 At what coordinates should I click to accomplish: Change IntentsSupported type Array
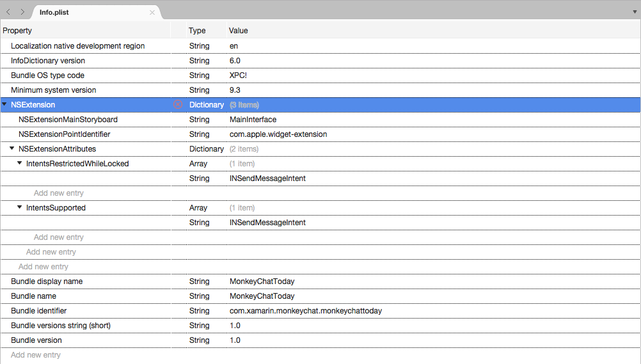198,208
